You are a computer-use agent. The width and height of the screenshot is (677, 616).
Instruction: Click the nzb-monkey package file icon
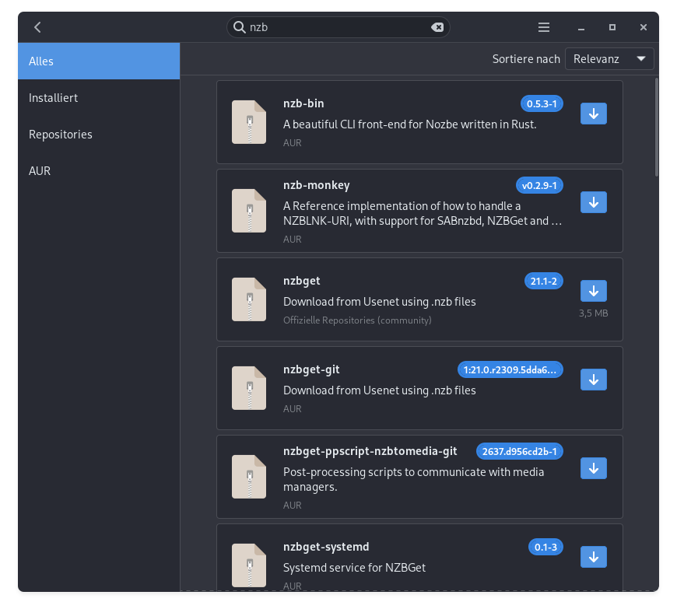249,211
